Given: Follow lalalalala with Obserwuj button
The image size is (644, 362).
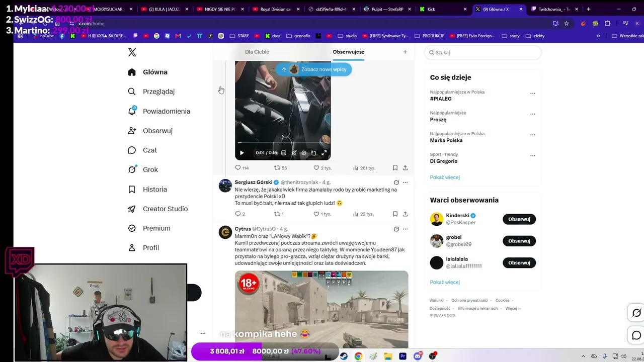Looking at the screenshot, I should [x=519, y=263].
